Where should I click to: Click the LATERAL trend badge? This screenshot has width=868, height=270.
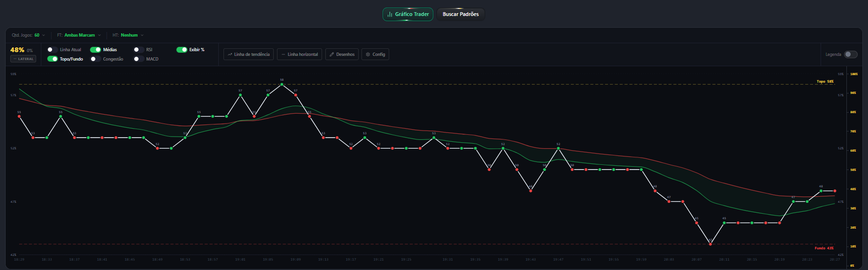pos(23,59)
